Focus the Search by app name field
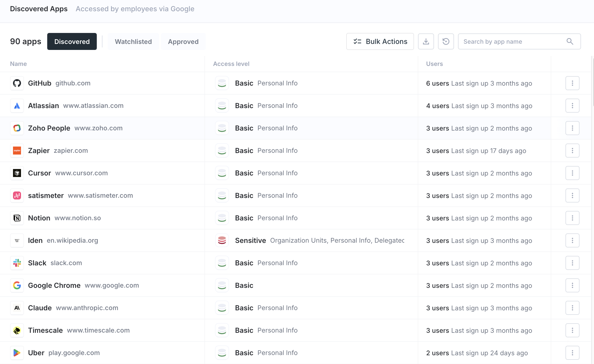The image size is (594, 364). [x=512, y=41]
